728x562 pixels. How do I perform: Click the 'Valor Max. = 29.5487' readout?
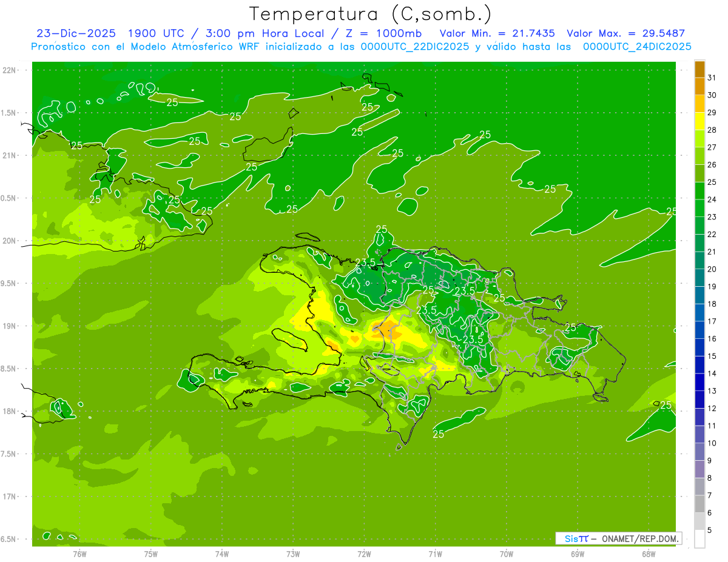click(625, 33)
